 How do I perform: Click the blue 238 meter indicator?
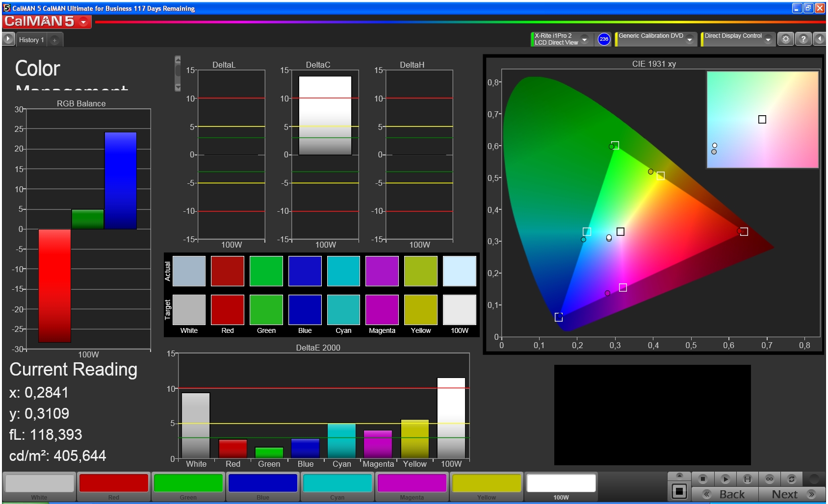[604, 39]
